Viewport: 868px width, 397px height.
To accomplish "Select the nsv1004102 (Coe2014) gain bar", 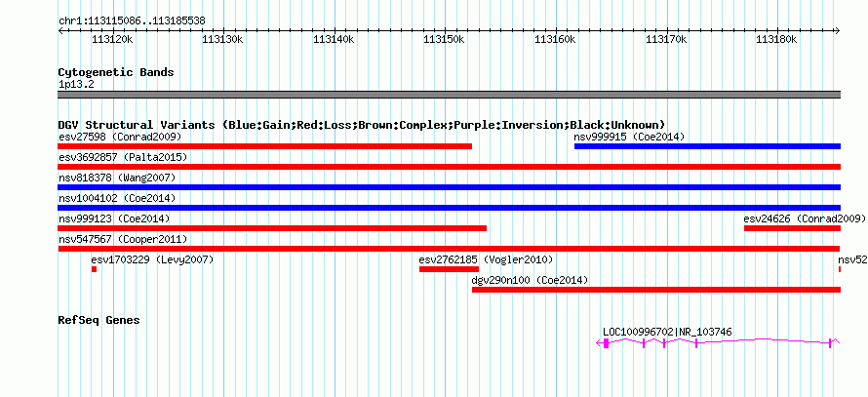I will (449, 208).
